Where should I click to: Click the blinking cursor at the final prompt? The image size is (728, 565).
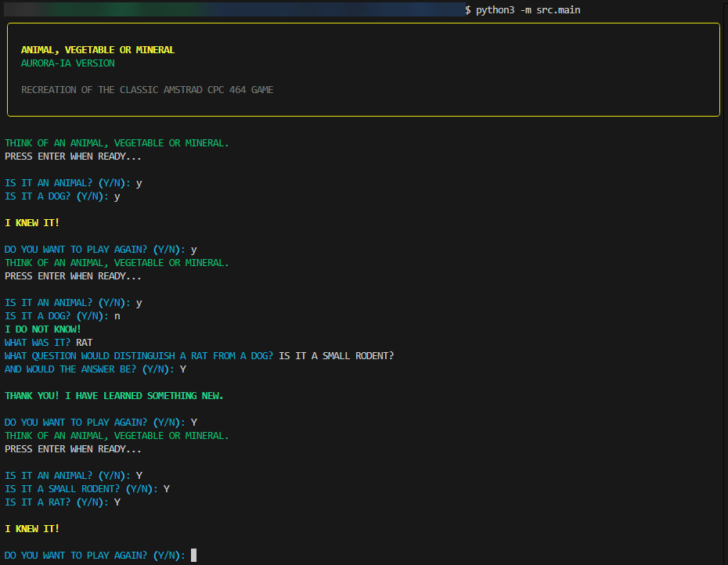point(194,555)
